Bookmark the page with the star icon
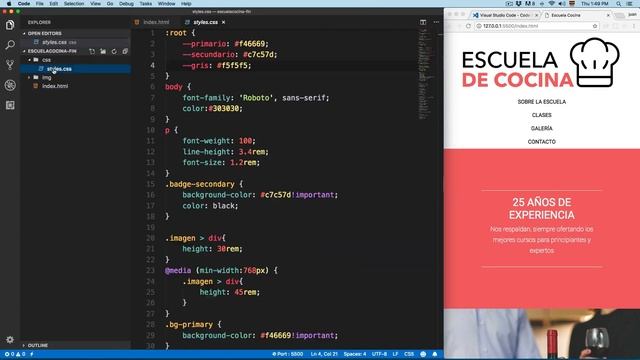Screen dimensions: 640x360 coord(595,26)
